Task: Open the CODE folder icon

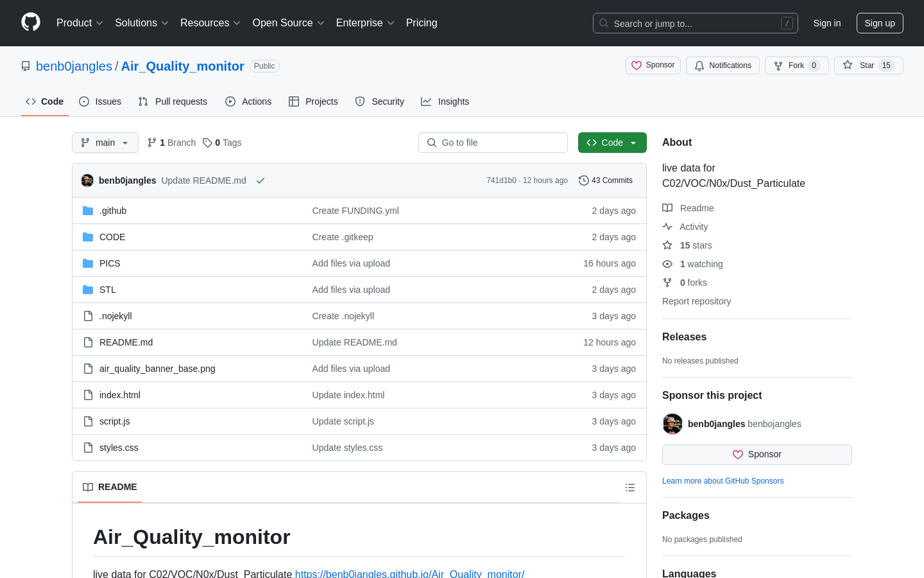Action: point(88,237)
